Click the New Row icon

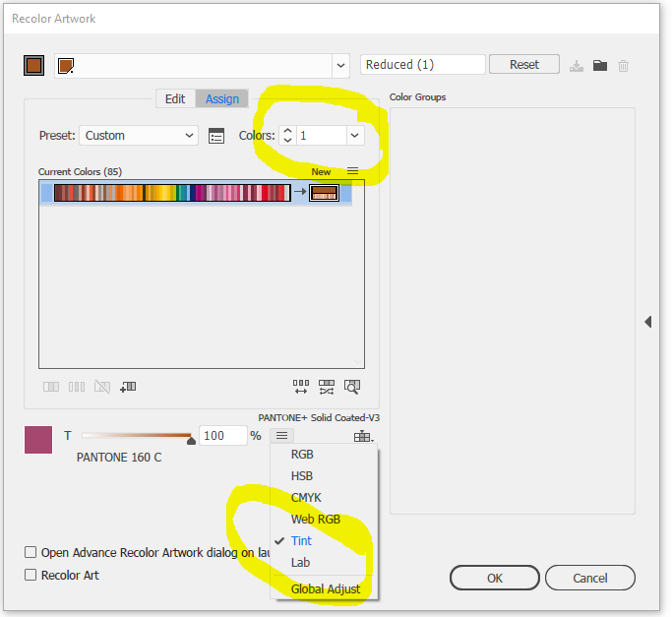coord(128,387)
